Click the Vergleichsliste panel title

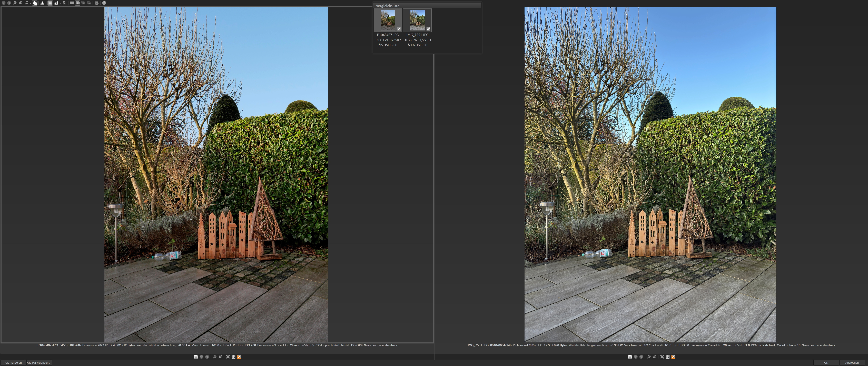pyautogui.click(x=388, y=6)
